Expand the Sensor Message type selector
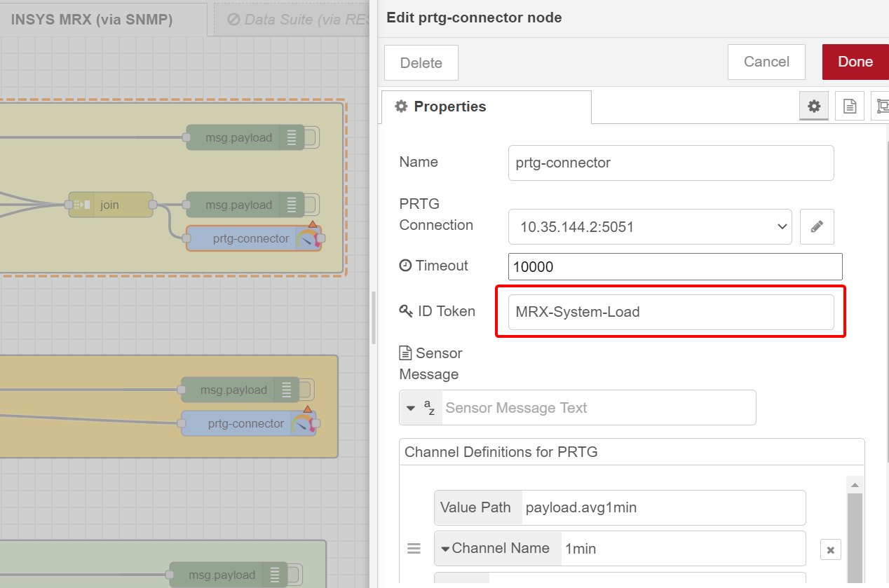This screenshot has height=588, width=889. coord(421,408)
